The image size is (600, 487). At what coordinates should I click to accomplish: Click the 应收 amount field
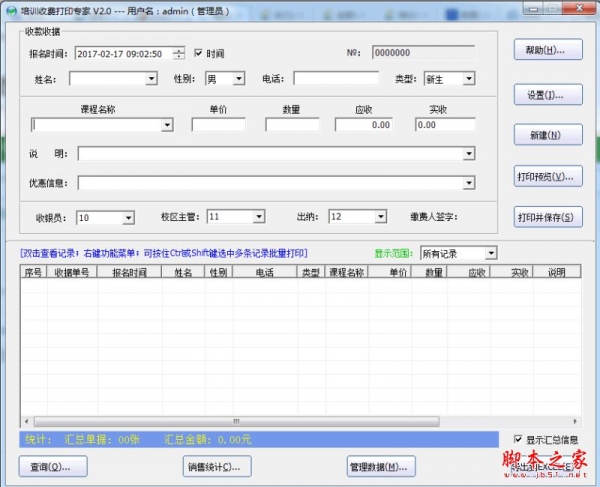click(x=364, y=125)
